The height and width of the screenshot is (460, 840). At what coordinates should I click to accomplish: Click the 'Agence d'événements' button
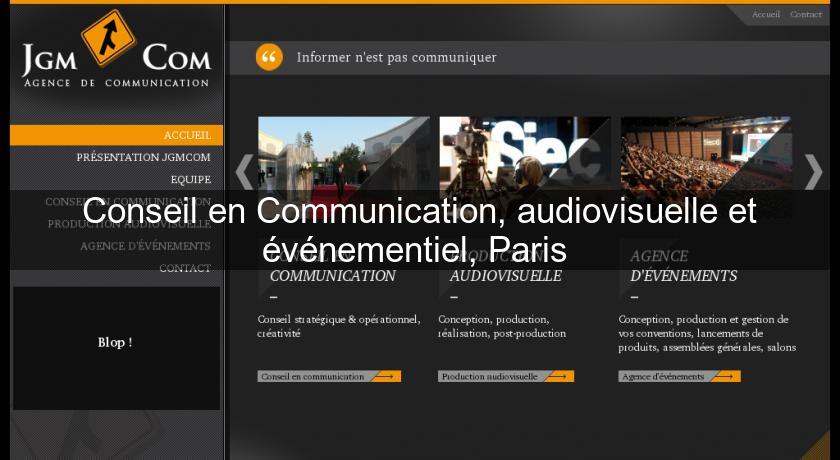(679, 376)
